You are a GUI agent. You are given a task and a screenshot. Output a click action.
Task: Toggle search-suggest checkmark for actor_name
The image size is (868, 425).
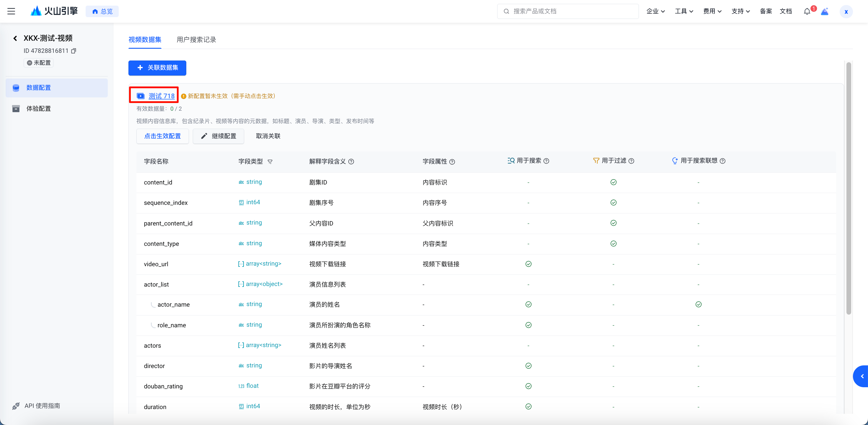click(x=698, y=305)
